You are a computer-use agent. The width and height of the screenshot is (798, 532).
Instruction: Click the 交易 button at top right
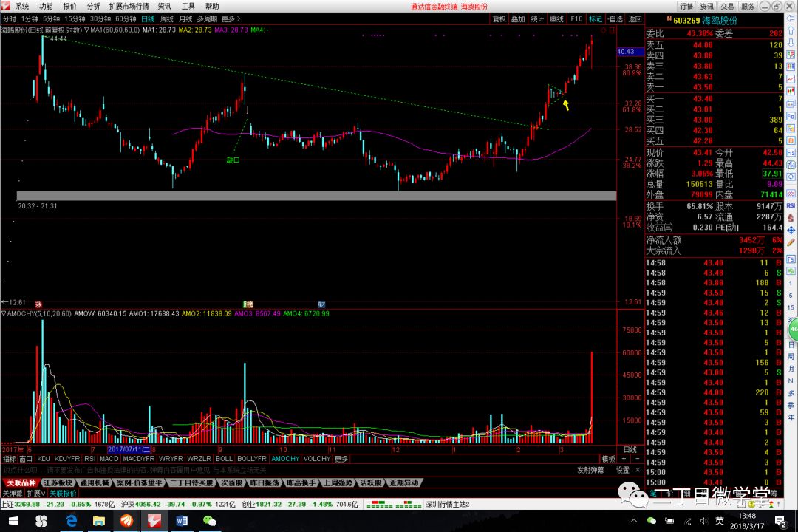coord(727,6)
